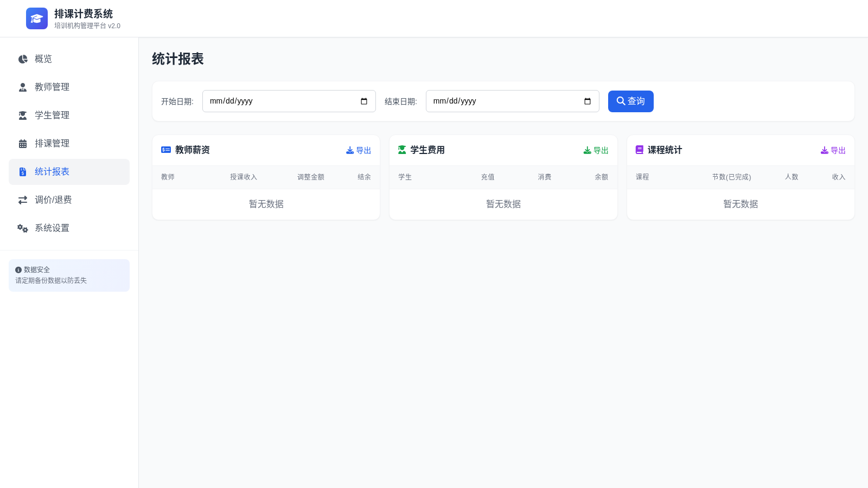Open 排课管理 menu item
868x488 pixels.
click(69, 144)
